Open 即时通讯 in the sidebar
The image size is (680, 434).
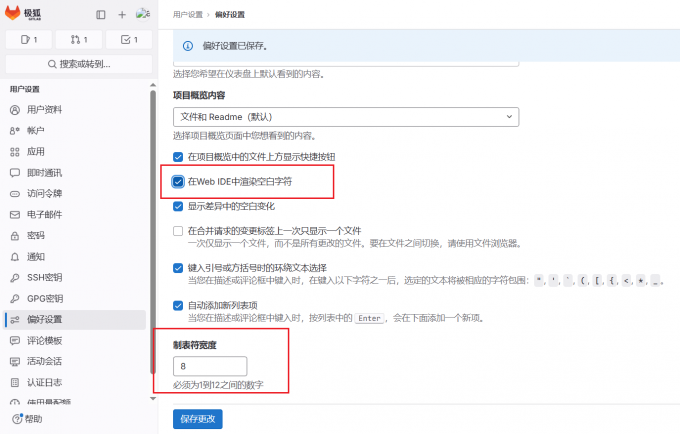click(75, 173)
